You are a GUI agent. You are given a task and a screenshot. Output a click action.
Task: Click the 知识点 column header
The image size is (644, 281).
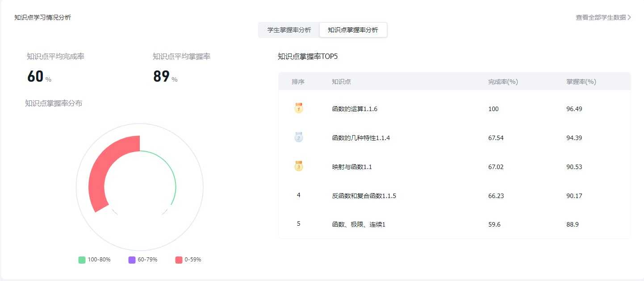341,82
